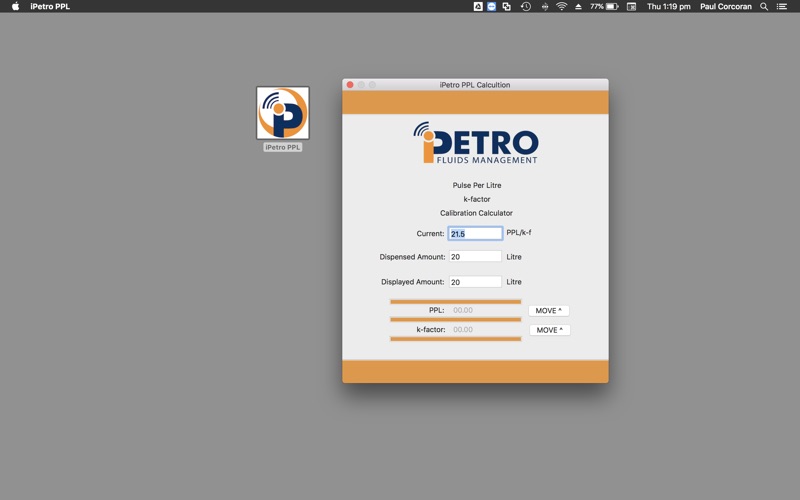Click the eject icon in menu bar
This screenshot has height=500, width=800.
pyautogui.click(x=579, y=7)
